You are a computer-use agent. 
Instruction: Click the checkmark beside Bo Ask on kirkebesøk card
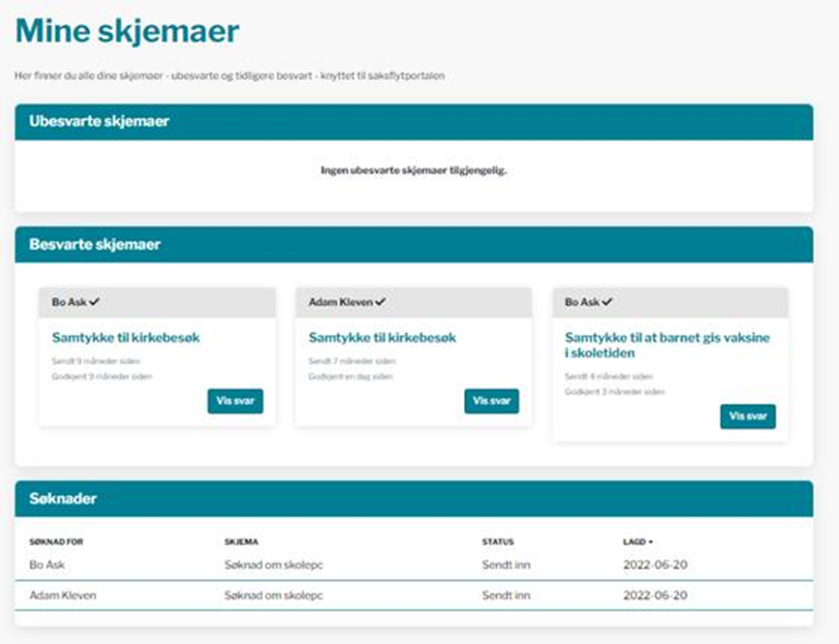tap(95, 302)
